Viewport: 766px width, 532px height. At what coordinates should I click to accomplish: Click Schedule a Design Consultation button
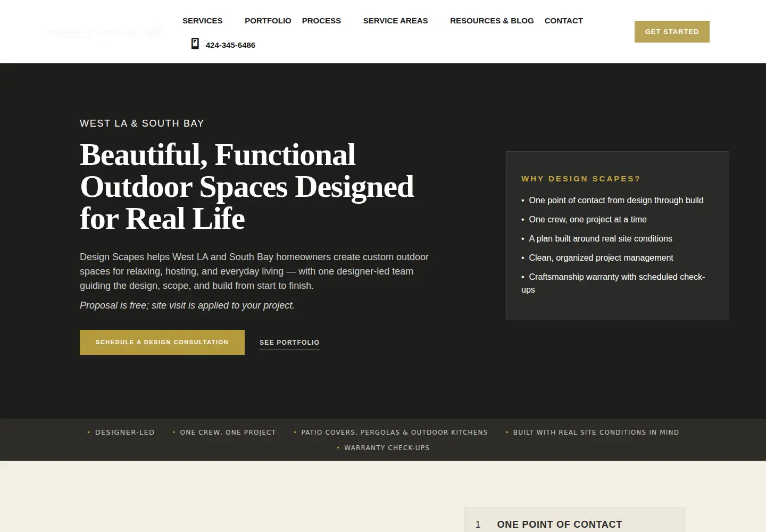(162, 342)
